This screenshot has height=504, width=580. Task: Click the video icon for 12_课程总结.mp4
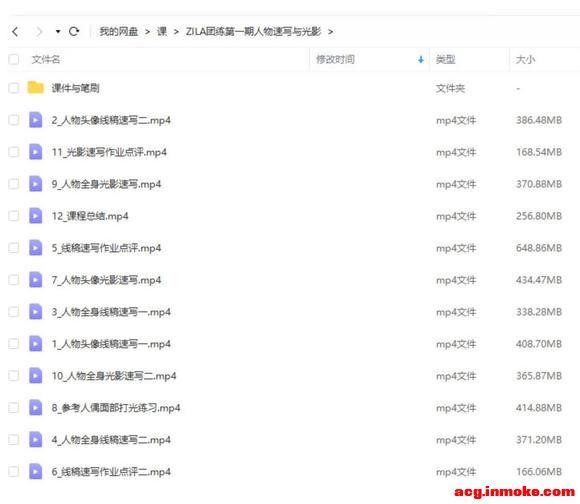[36, 216]
